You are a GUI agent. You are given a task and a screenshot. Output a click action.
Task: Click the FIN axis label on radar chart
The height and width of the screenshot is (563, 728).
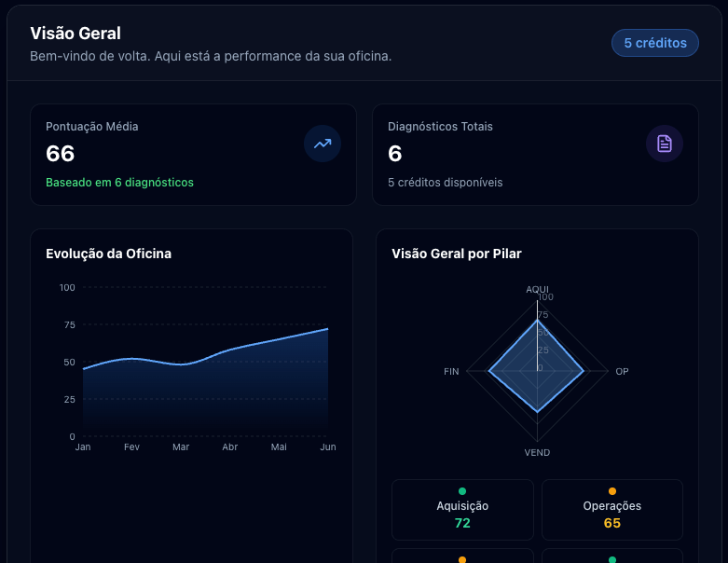point(451,371)
